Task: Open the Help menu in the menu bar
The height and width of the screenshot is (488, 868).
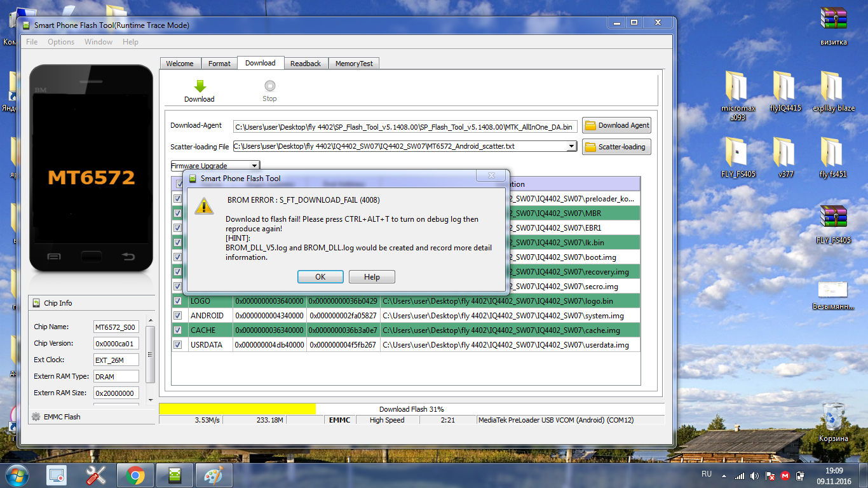Action: (130, 42)
